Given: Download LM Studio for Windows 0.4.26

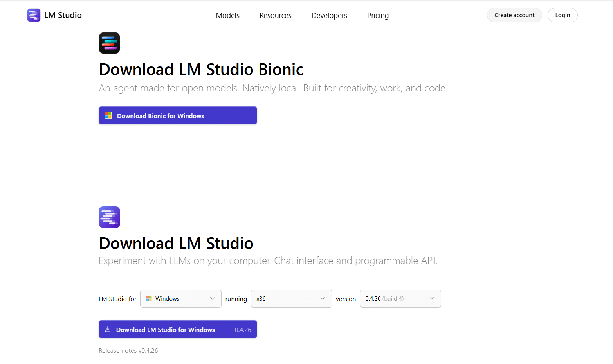Looking at the screenshot, I should coord(178,329).
